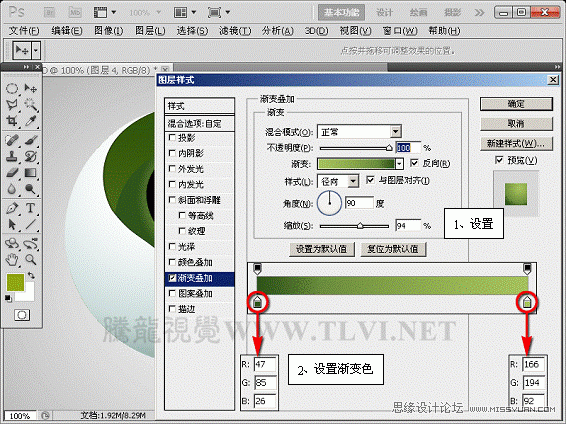Select the Hand tool
The height and width of the screenshot is (424, 566).
(x=12, y=259)
